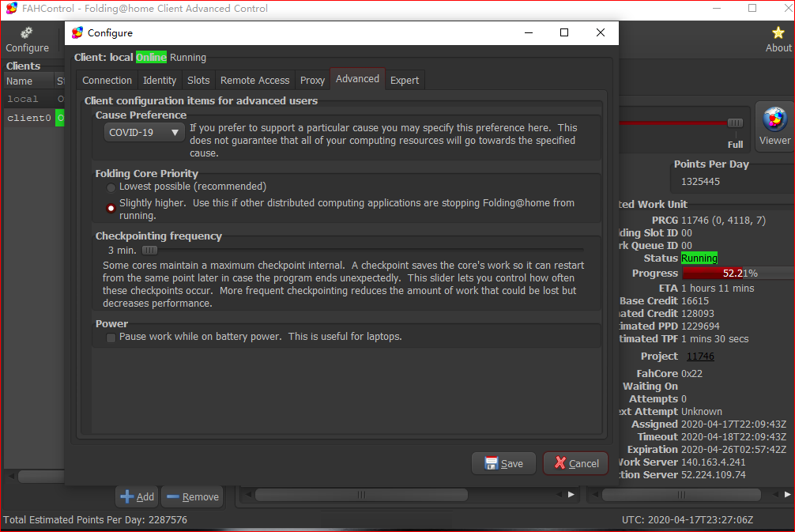Click right arrow of slots panel scrollbar
Screen dimensions: 795x532
[x=571, y=495]
